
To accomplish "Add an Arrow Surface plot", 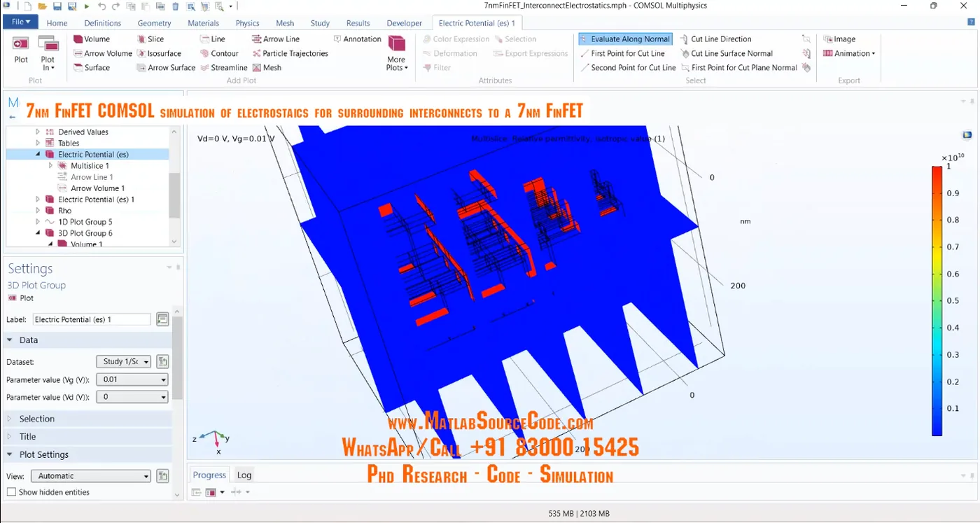I will [166, 67].
